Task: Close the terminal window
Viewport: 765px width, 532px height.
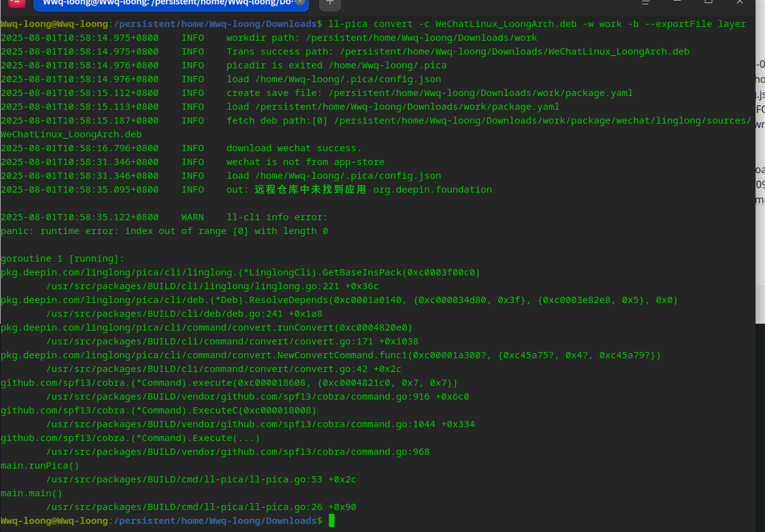Action: coord(739,2)
